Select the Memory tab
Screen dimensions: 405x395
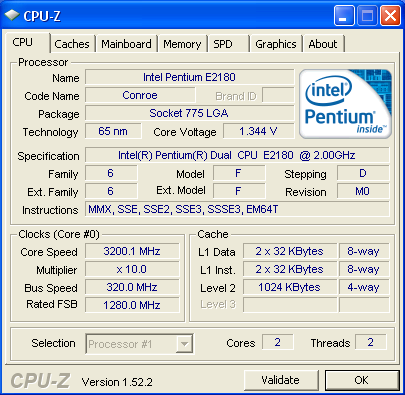(x=182, y=44)
